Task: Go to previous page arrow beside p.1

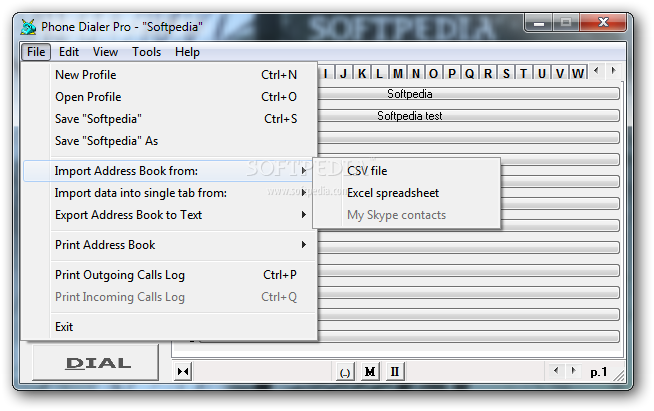Action: (556, 370)
